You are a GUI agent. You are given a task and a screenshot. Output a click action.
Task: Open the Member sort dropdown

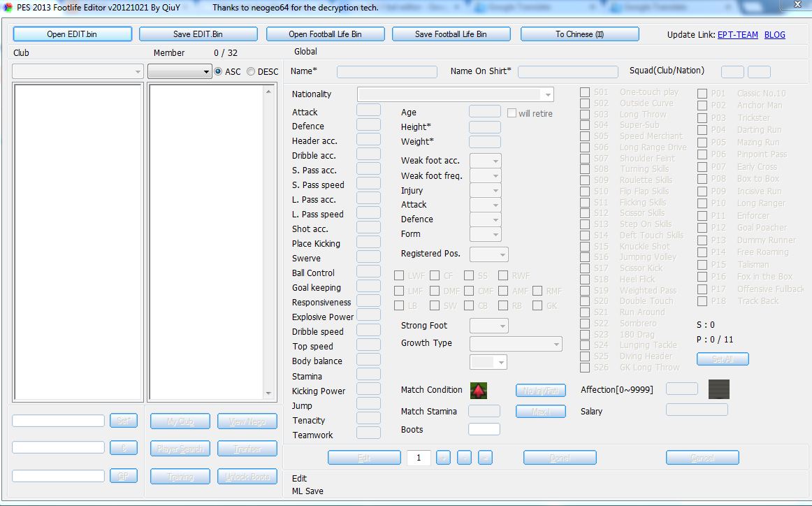(179, 71)
